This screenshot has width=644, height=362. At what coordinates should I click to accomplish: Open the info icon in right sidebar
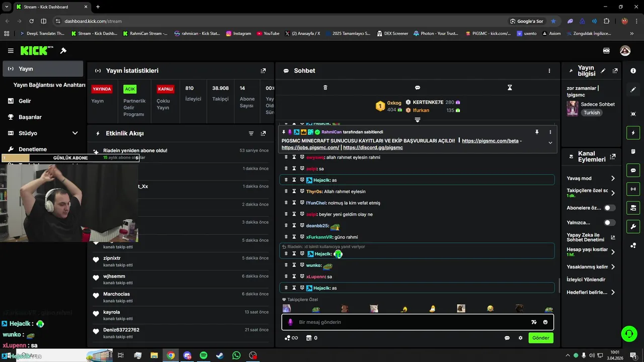pyautogui.click(x=633, y=71)
